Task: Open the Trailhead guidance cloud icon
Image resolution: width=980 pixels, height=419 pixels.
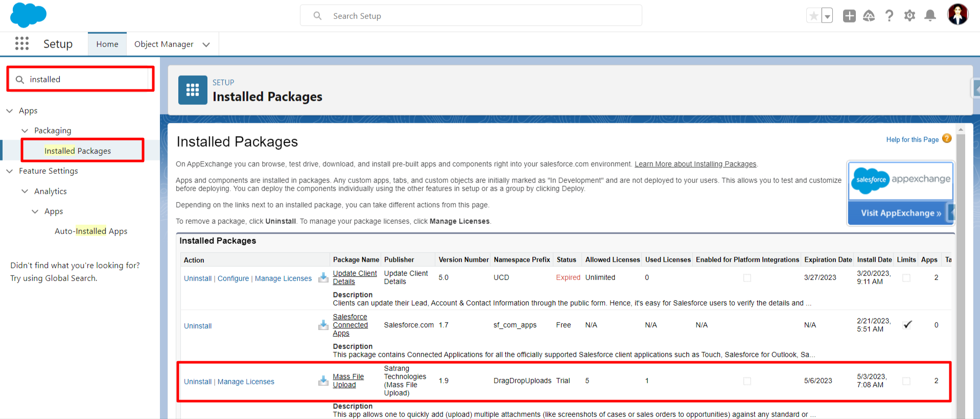Action: pyautogui.click(x=869, y=16)
